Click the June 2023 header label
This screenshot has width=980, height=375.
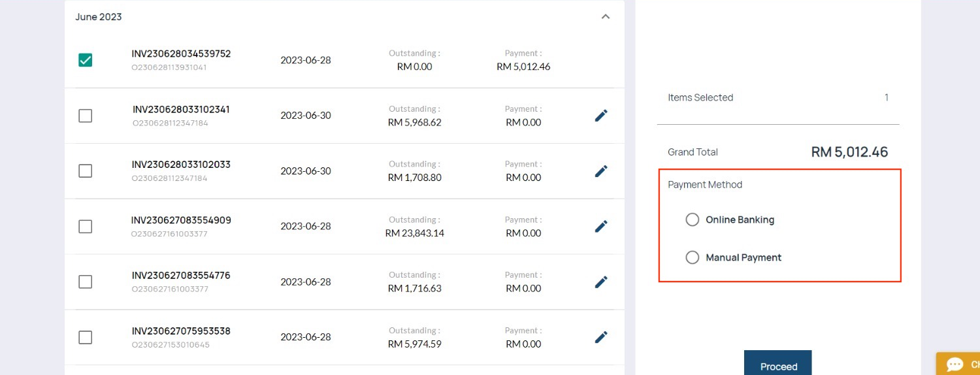tap(99, 17)
